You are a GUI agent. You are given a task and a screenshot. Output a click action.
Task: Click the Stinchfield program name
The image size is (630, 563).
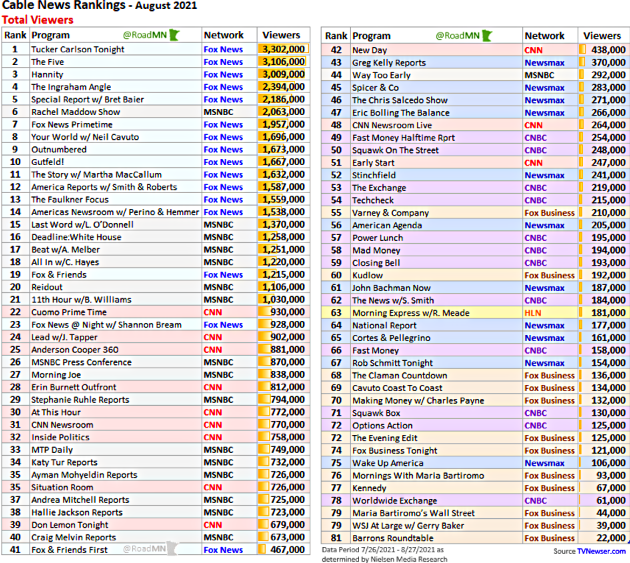point(374,175)
